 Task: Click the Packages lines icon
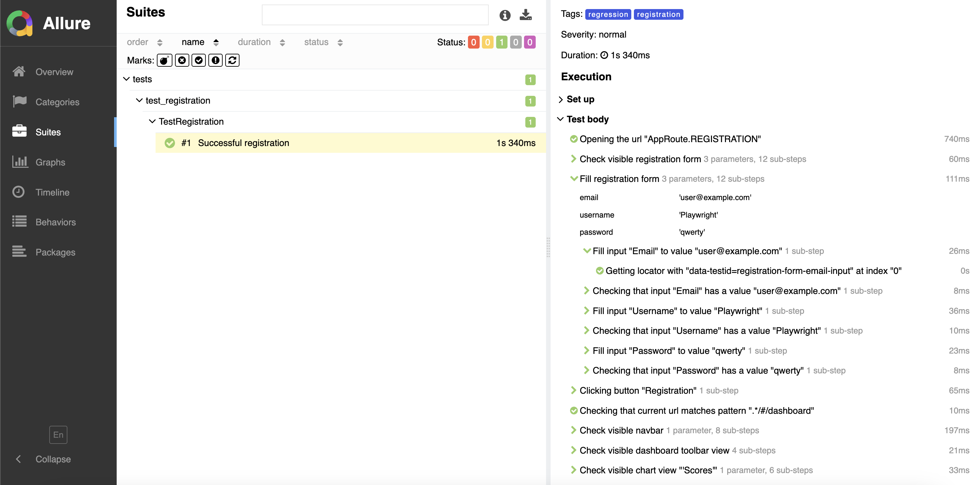[x=19, y=251]
